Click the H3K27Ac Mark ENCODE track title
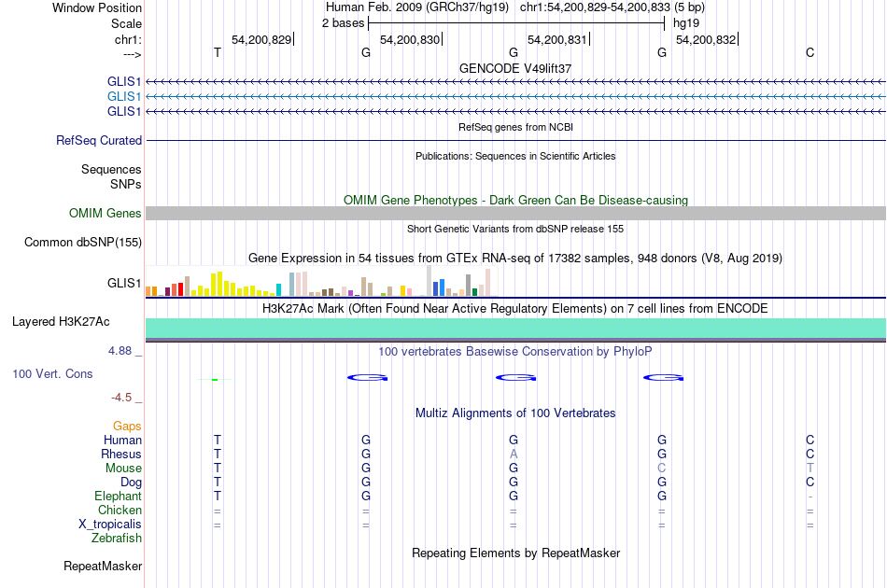Viewport: 887px width, 588px height. [515, 309]
